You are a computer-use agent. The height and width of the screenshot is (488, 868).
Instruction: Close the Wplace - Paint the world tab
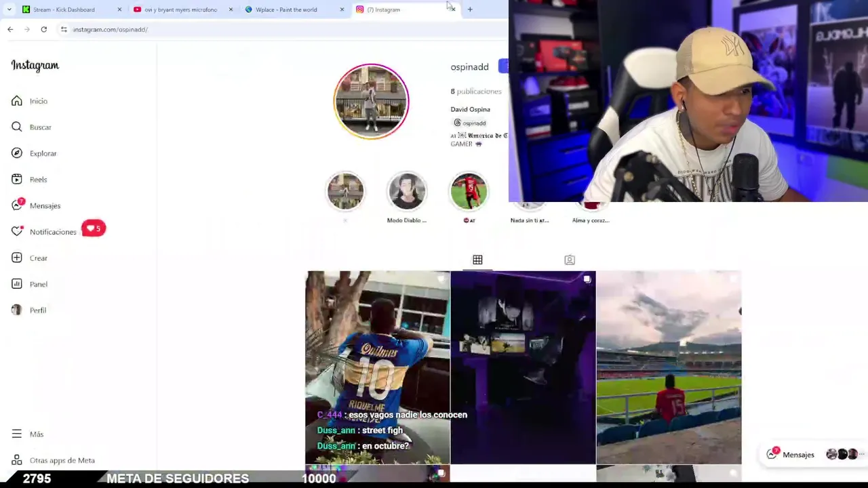pyautogui.click(x=342, y=9)
